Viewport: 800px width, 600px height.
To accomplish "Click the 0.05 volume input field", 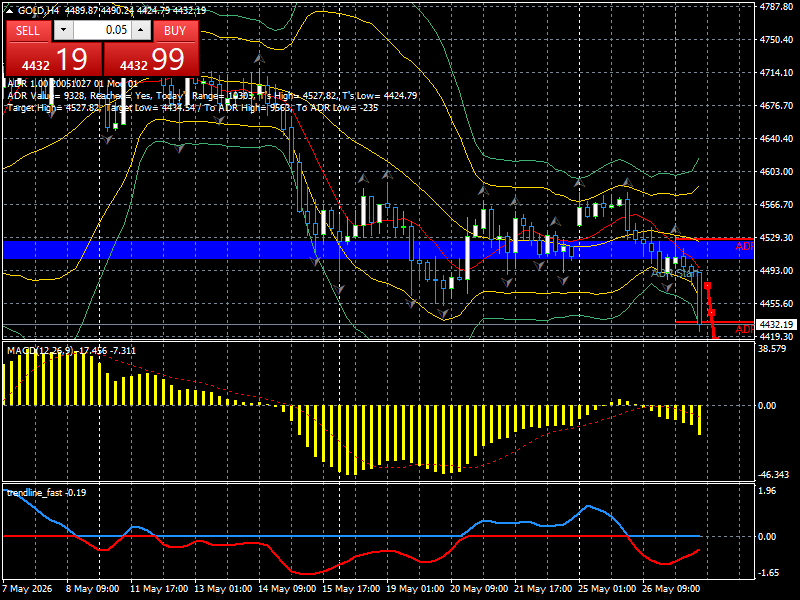I will click(102, 30).
